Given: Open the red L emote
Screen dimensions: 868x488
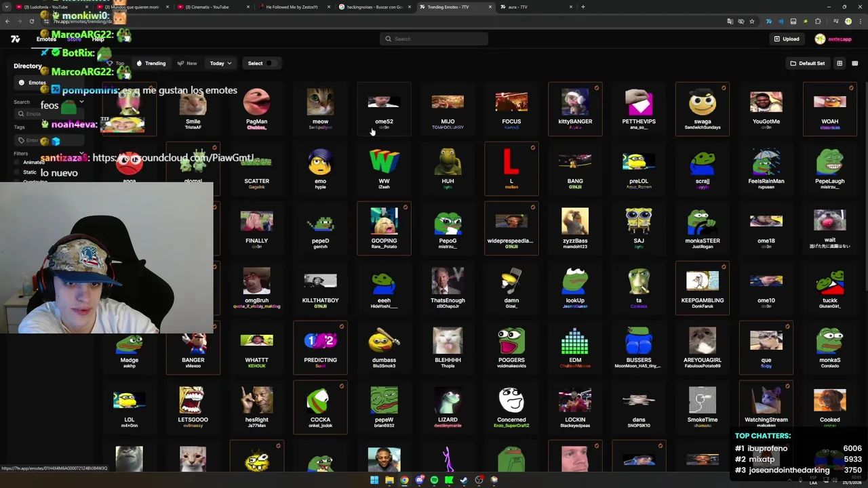Looking at the screenshot, I should 511,169.
